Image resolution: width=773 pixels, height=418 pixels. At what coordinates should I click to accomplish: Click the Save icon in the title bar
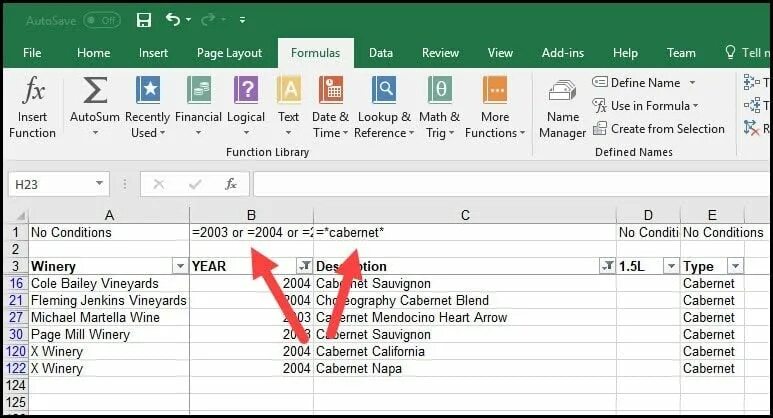click(144, 20)
